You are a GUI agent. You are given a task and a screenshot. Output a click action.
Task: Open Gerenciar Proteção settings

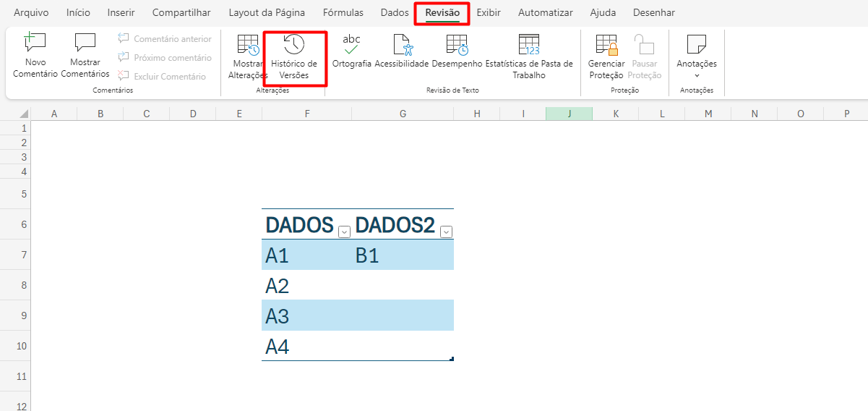(x=606, y=46)
